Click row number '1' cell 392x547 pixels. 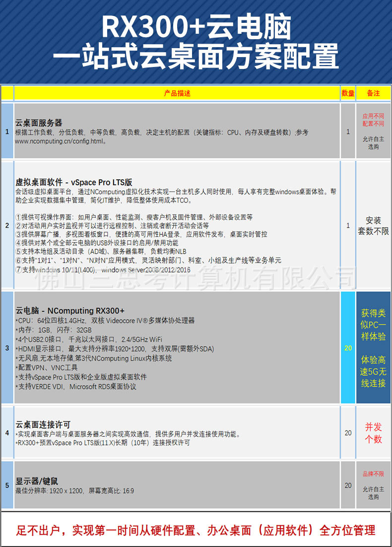pyautogui.click(x=7, y=132)
